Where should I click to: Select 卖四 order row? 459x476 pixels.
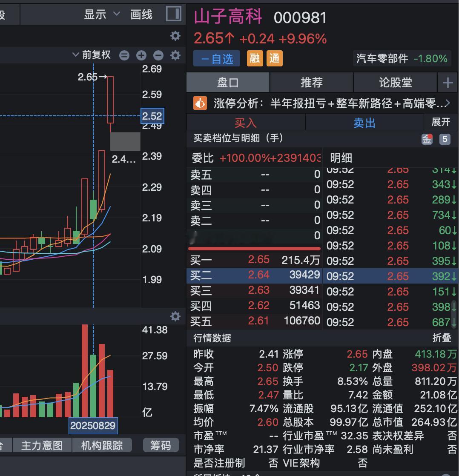click(254, 190)
